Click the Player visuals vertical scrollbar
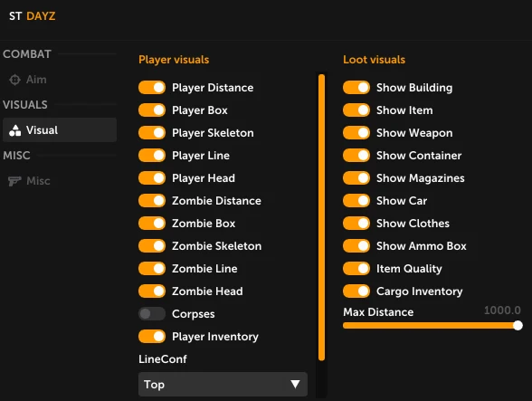The image size is (532, 401). click(322, 217)
